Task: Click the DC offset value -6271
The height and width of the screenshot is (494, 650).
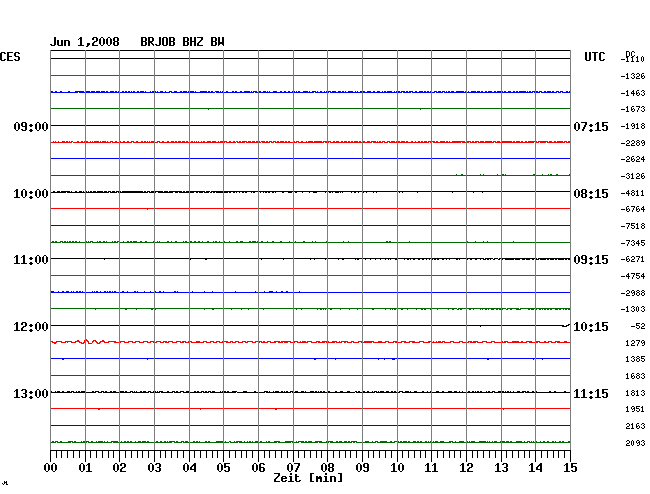Action: tap(633, 259)
